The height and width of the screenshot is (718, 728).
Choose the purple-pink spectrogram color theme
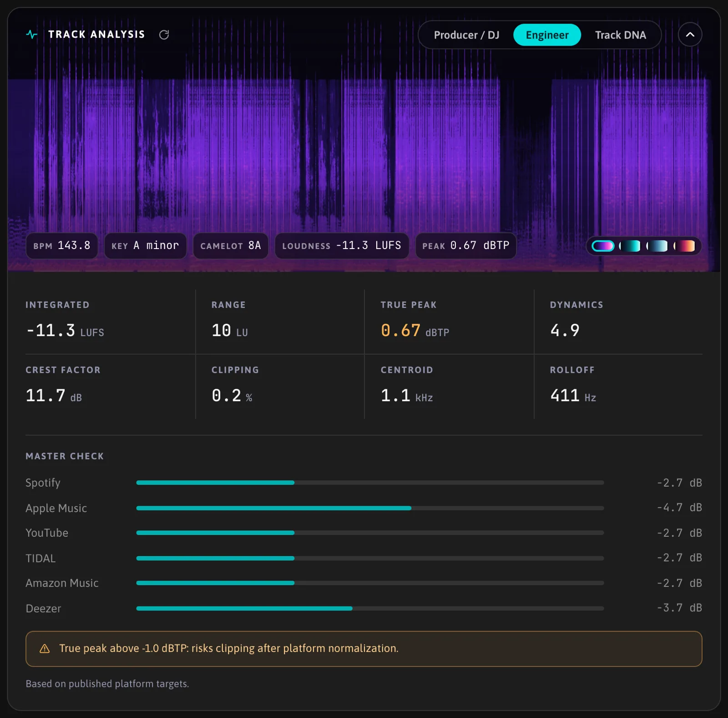coord(603,246)
